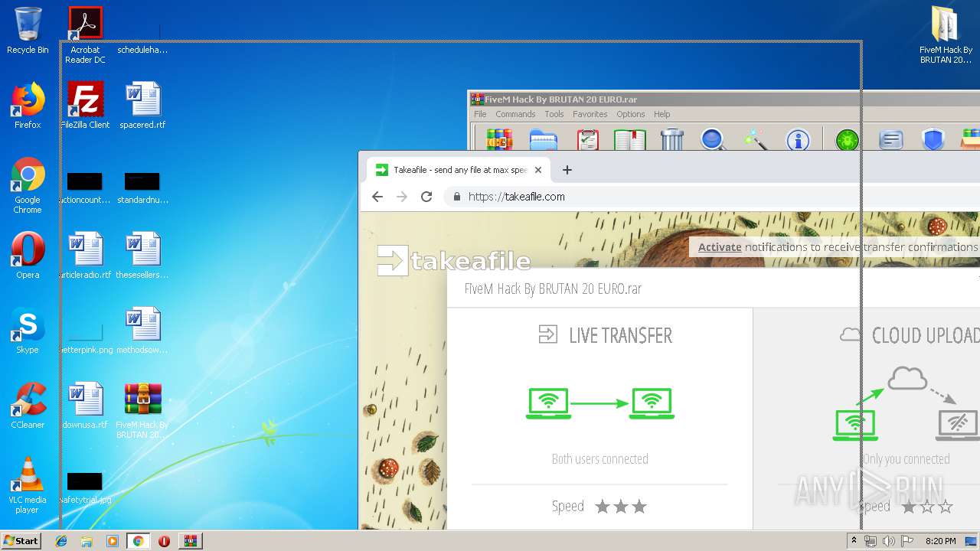Click the network tray icon
Screen dimensions: 980x551
coord(871,541)
